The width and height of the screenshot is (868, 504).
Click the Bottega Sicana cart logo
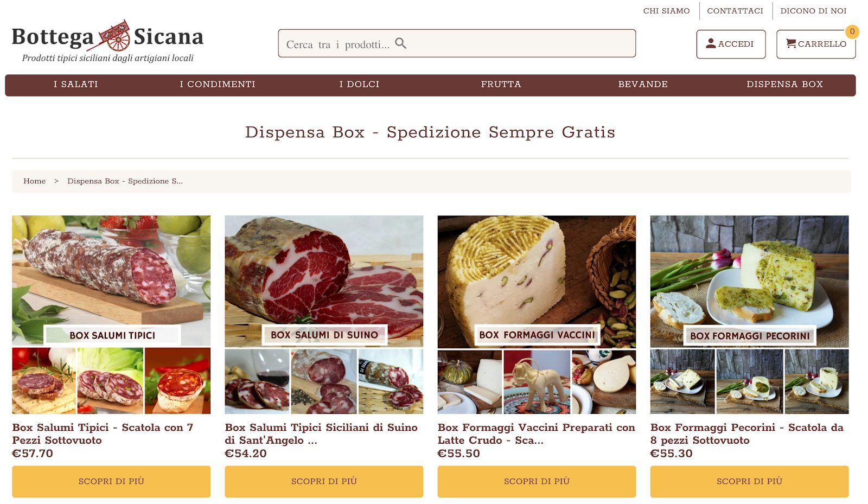114,36
